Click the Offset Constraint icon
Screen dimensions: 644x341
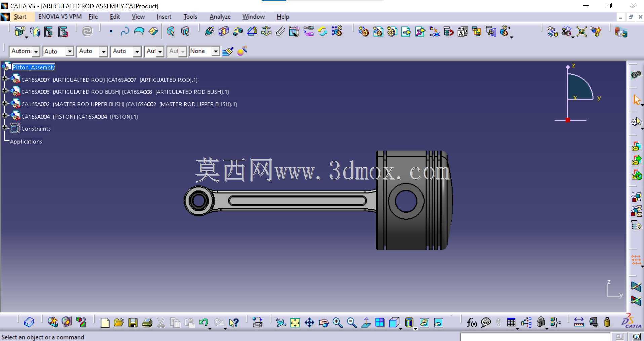(238, 32)
